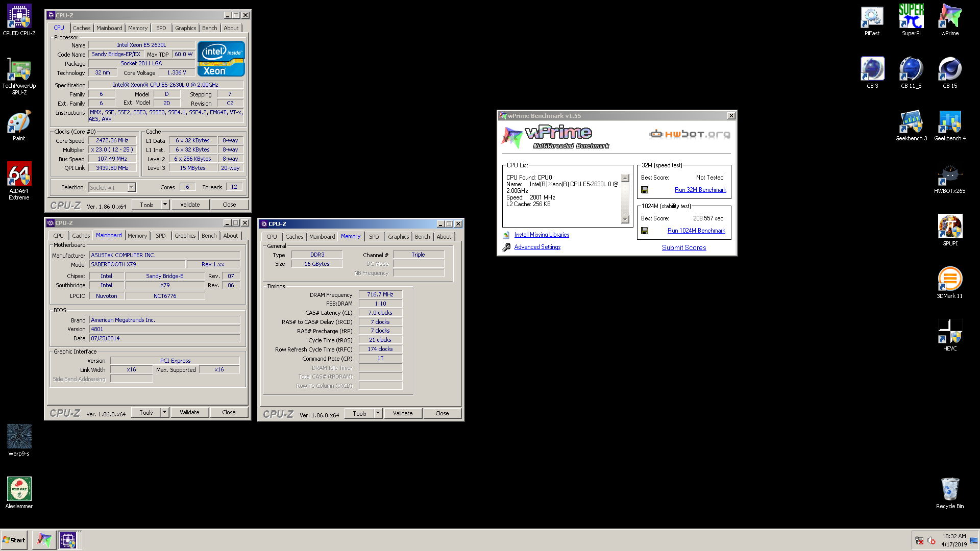The width and height of the screenshot is (980, 551).
Task: Open the Bench tab in top CPU-Z window
Action: point(209,28)
